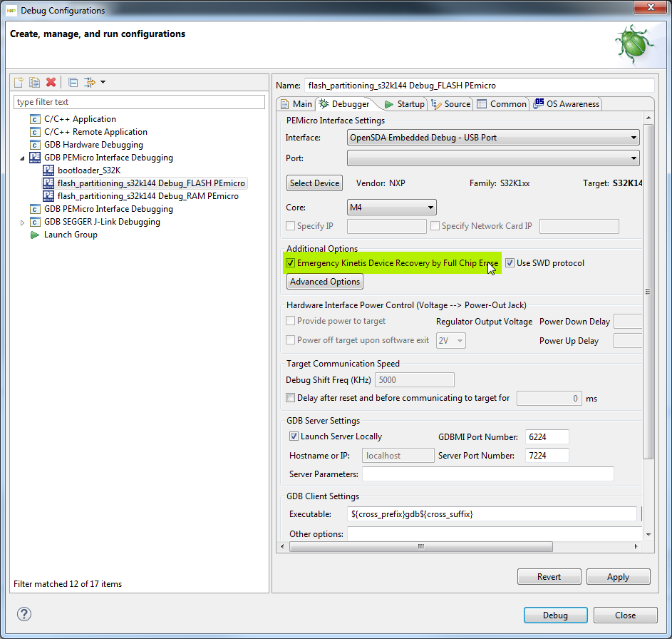
Task: Enable delay after reset checkbox
Action: (291, 397)
